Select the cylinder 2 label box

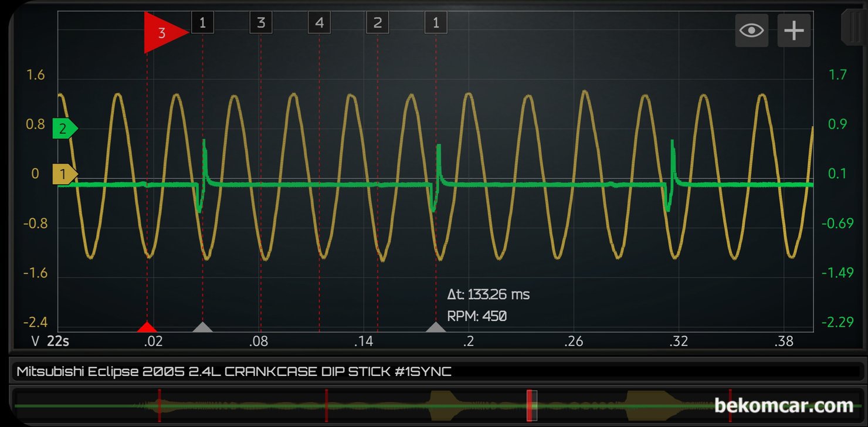pyautogui.click(x=377, y=23)
